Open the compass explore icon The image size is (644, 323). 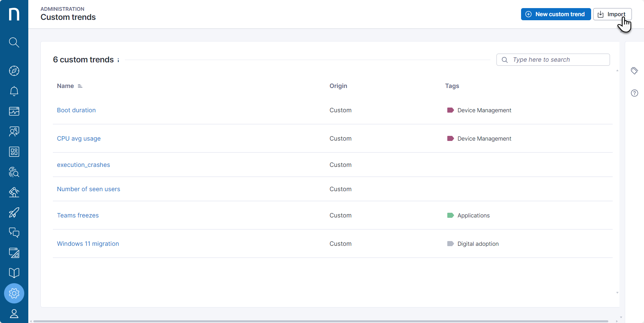[x=14, y=71]
